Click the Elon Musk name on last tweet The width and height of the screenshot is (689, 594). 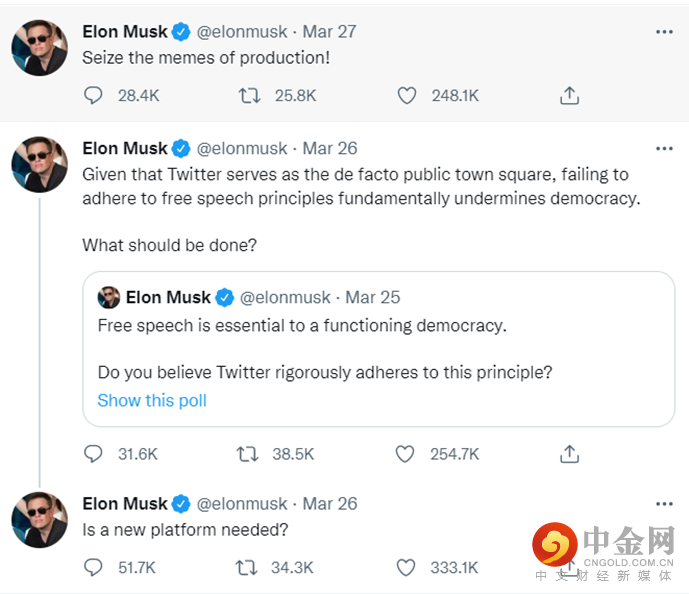pyautogui.click(x=125, y=504)
